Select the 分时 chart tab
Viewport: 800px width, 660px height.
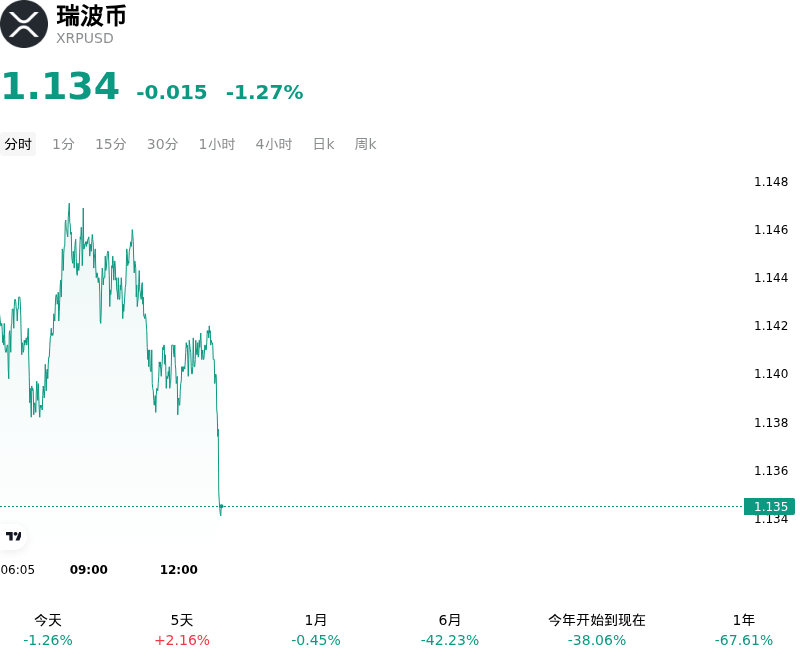(x=18, y=144)
